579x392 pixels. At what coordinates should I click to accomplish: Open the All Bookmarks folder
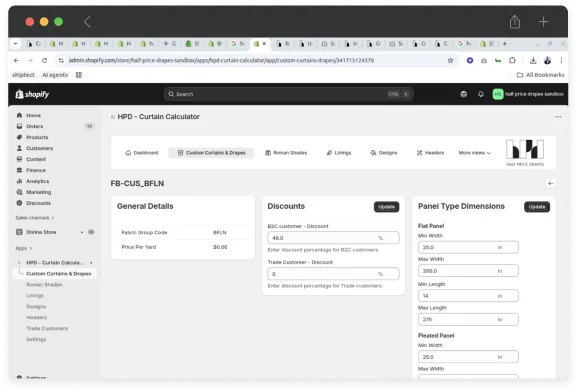[x=540, y=75]
